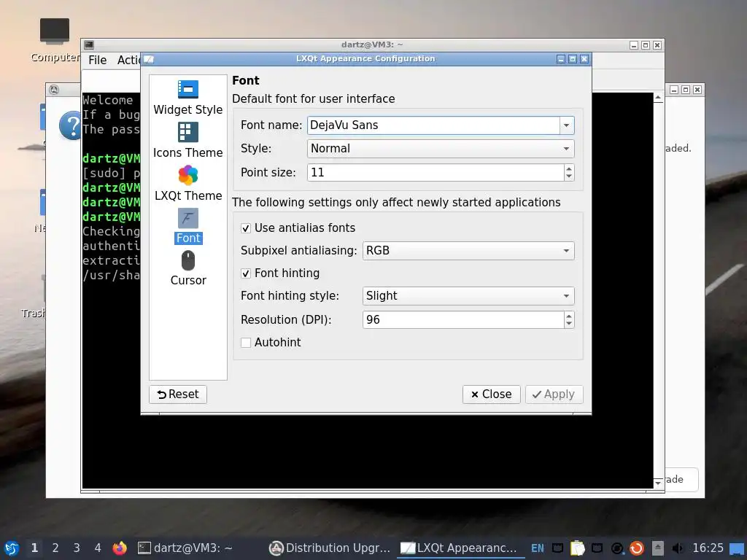Open the LXQt start menu
Viewport: 747px width, 560px height.
click(x=12, y=548)
